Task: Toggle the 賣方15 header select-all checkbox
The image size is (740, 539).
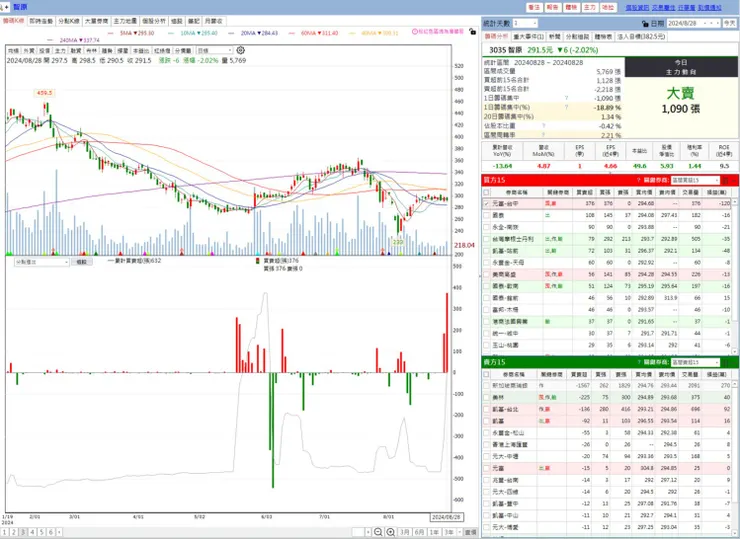Action: click(x=487, y=374)
